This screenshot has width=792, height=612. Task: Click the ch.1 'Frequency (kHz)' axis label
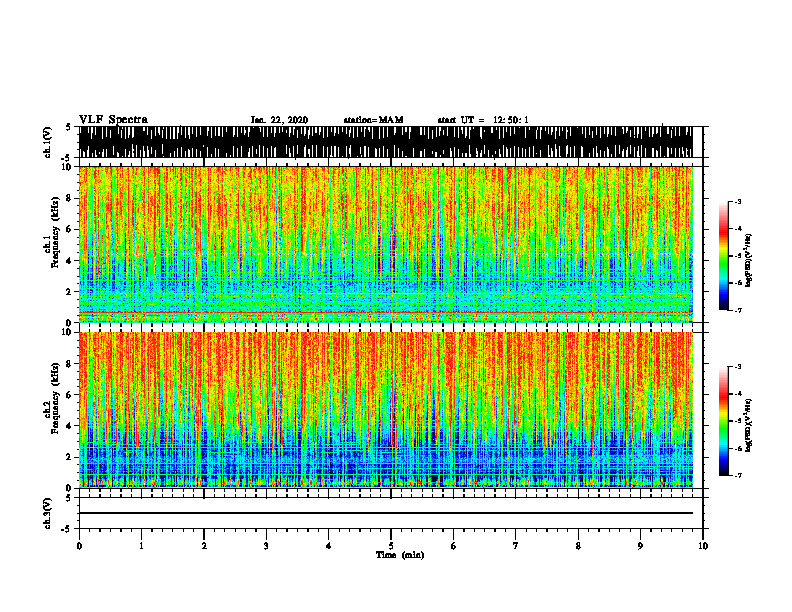tap(55, 232)
